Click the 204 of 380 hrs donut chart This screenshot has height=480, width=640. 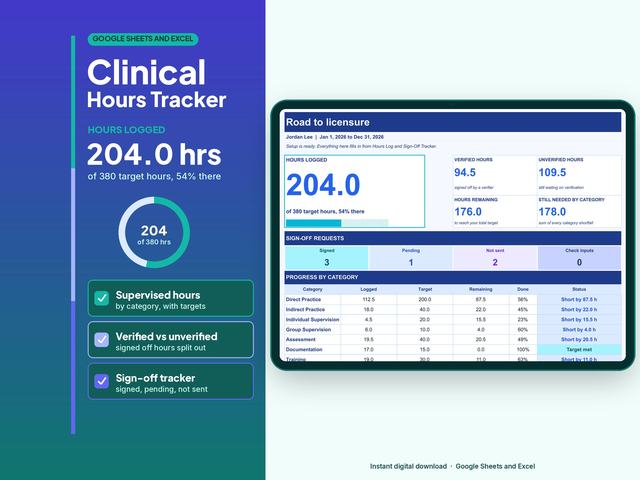[x=154, y=232]
